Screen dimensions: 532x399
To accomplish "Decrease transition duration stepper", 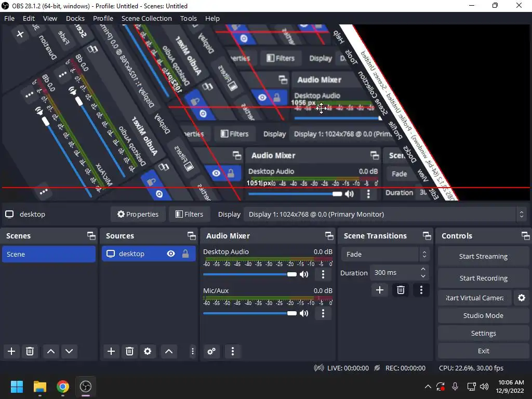I will click(423, 276).
